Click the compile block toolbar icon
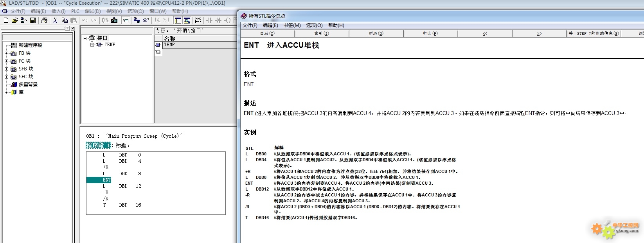This screenshot has height=243, width=644. 105,20
